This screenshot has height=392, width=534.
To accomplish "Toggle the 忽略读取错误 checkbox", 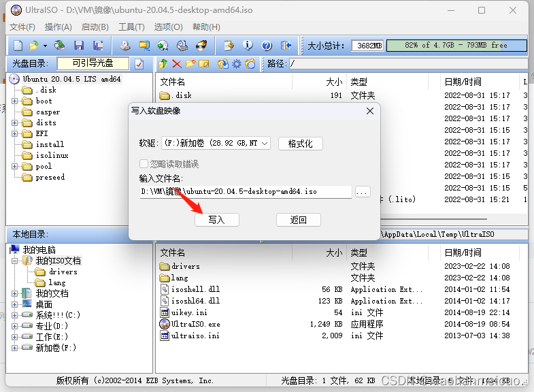I will tap(144, 164).
